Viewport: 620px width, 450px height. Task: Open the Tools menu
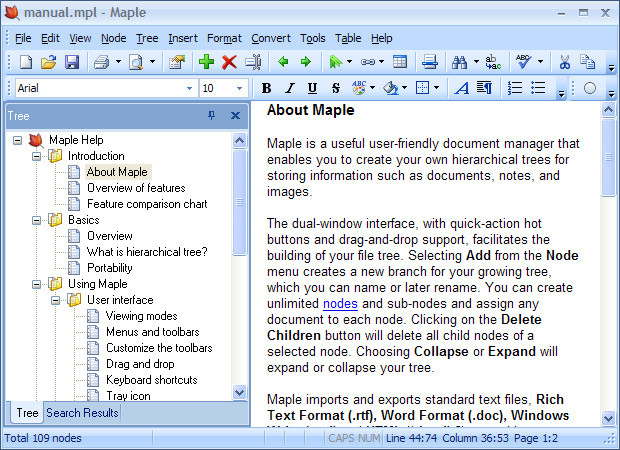[312, 38]
